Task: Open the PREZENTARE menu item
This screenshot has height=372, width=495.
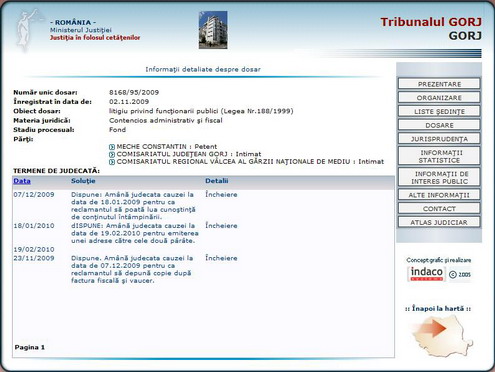Action: pos(439,84)
